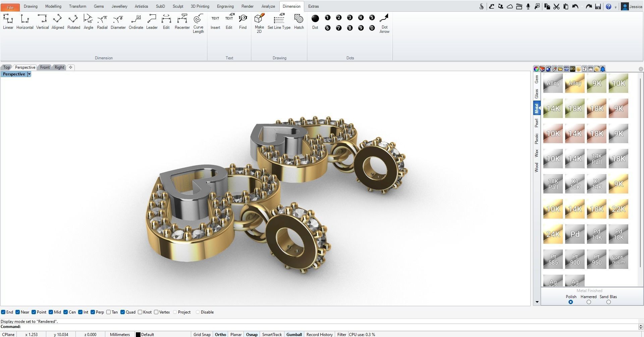Apply the 22K yellow gold swatch
This screenshot has width=644, height=337.
pyautogui.click(x=619, y=209)
